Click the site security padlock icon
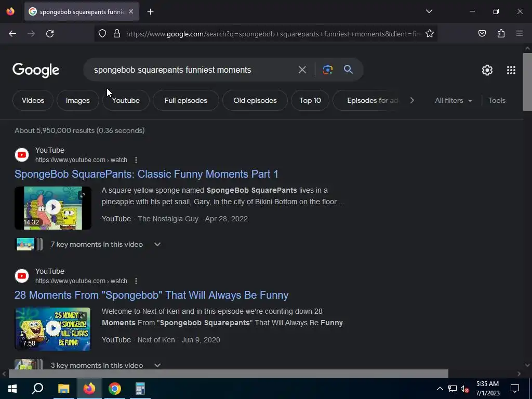 click(x=117, y=34)
